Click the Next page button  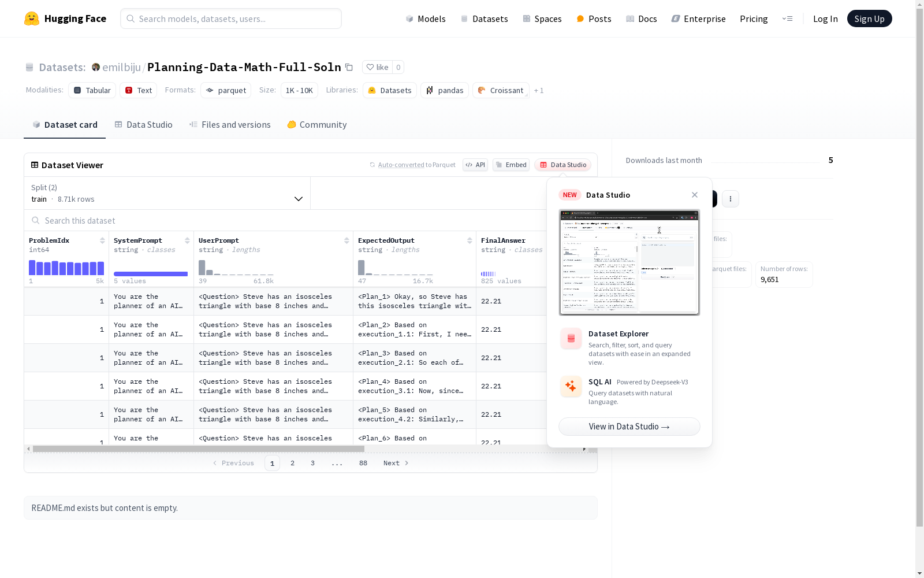point(396,463)
